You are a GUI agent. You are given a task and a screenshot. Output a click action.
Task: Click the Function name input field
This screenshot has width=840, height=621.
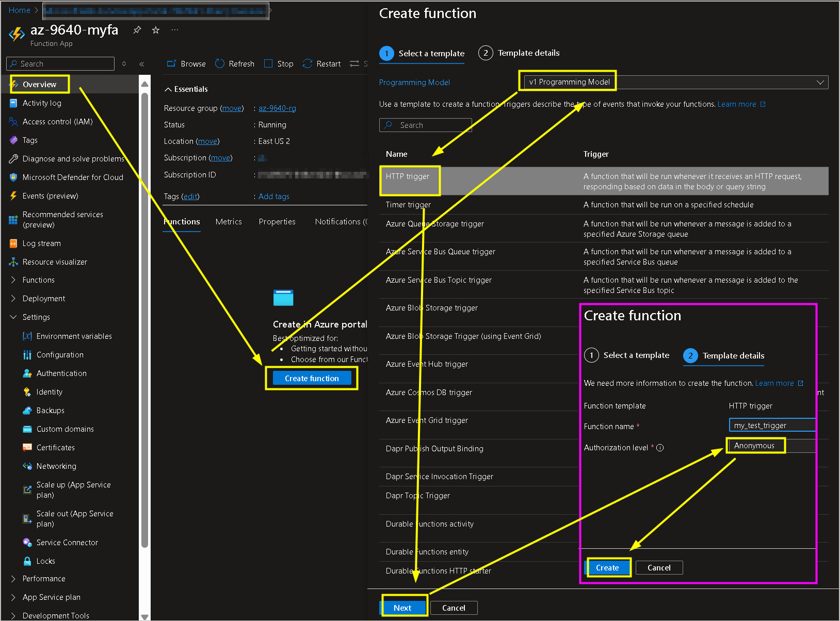pyautogui.click(x=772, y=425)
